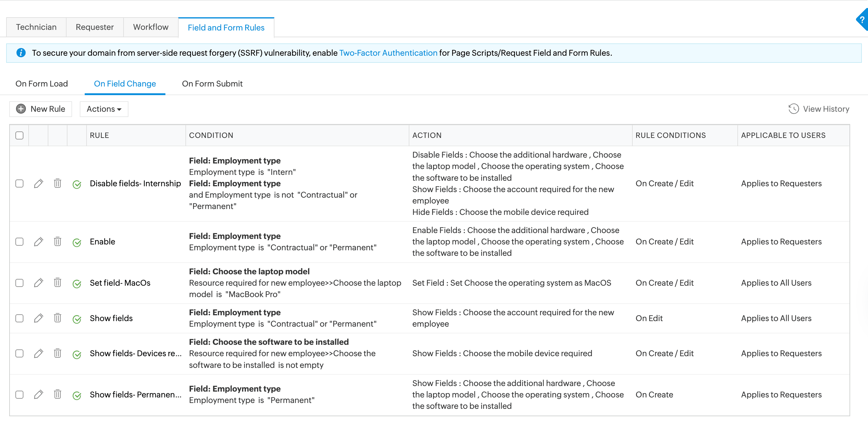Switch to the Technician tab

(x=36, y=27)
